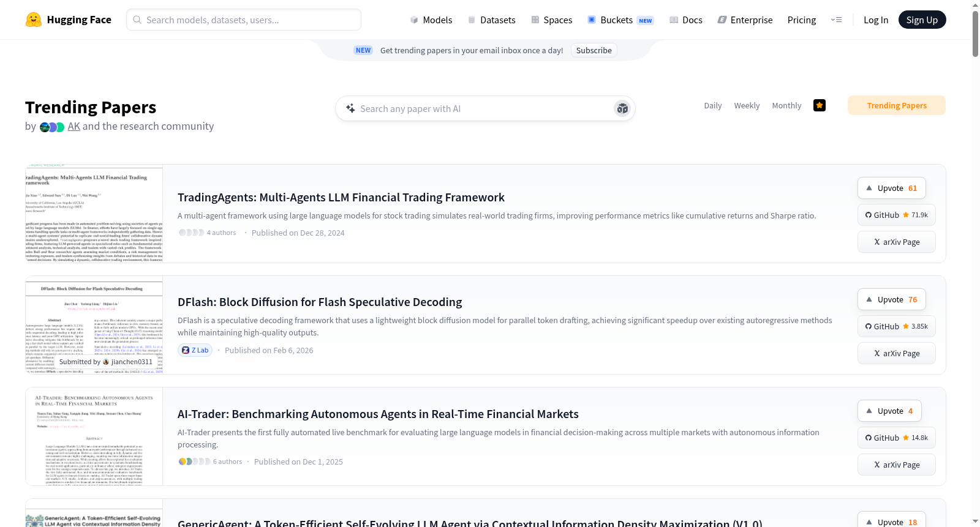Image resolution: width=980 pixels, height=527 pixels.
Task: Click the AI dice icon in paper search
Action: 622,108
